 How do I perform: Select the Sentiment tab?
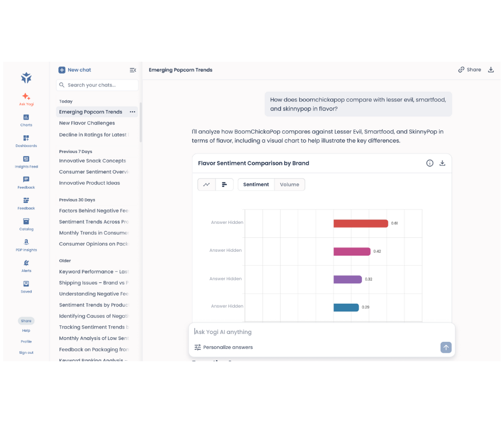pyautogui.click(x=256, y=185)
